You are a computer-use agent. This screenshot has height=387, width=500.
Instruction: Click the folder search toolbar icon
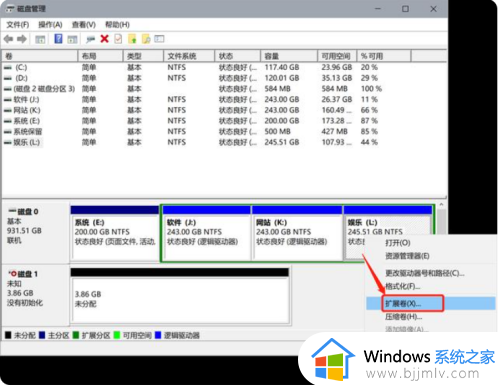(146, 39)
